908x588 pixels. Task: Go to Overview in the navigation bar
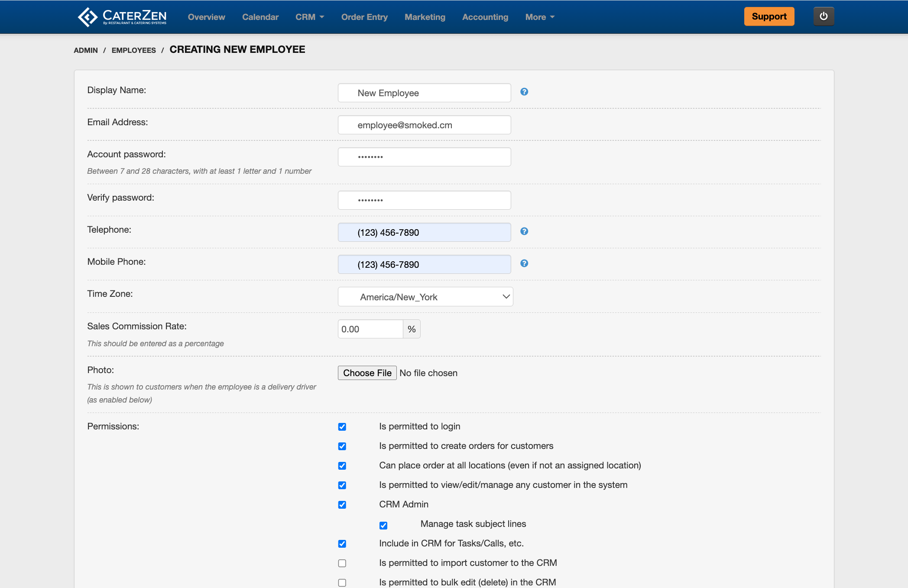(x=207, y=17)
